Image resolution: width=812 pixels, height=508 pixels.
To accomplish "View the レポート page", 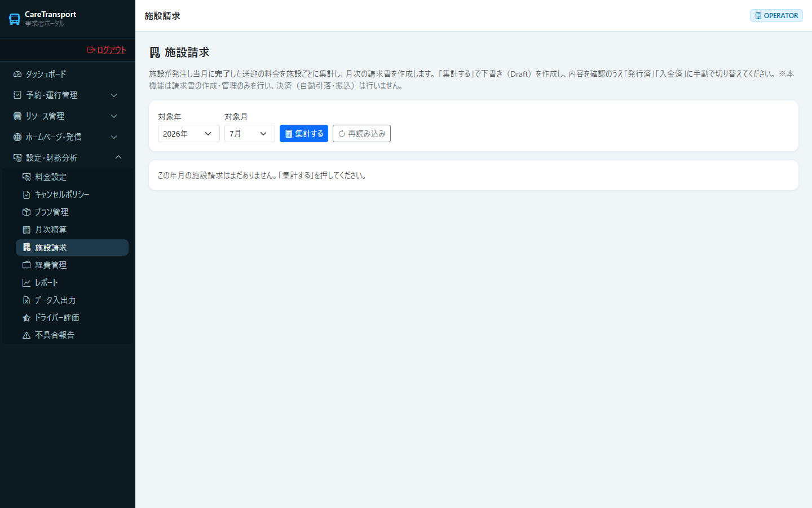I will (x=72, y=282).
